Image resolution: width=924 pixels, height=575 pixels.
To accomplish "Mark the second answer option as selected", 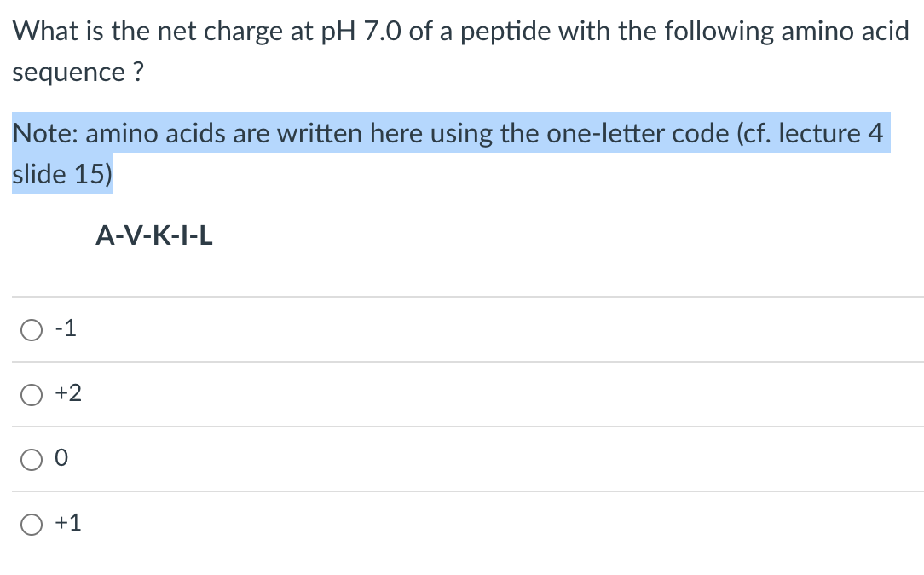I will 31,394.
